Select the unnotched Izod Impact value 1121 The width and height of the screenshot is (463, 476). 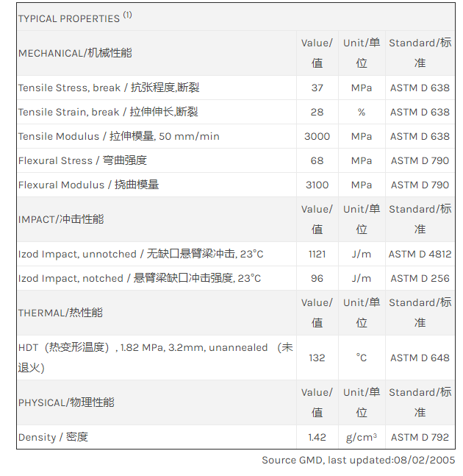pos(317,254)
